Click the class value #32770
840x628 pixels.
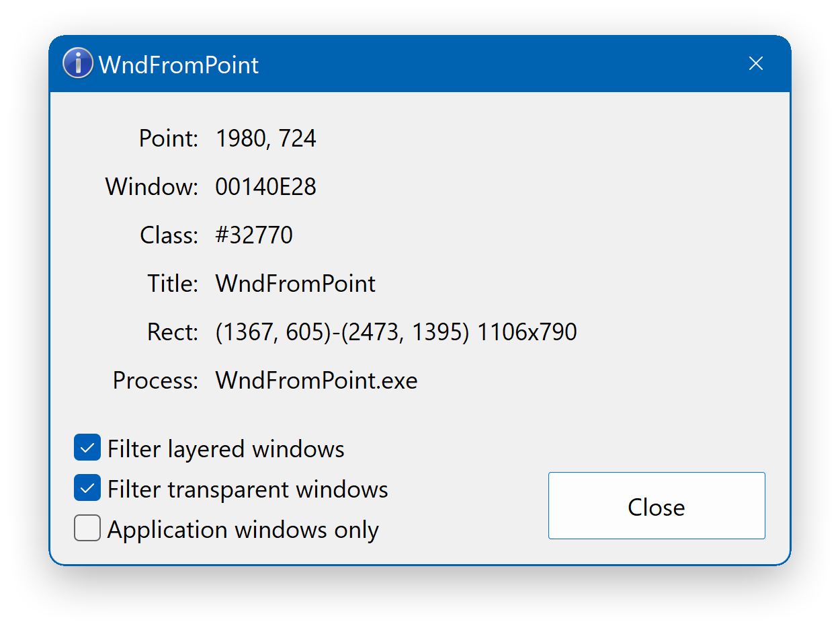(x=254, y=235)
